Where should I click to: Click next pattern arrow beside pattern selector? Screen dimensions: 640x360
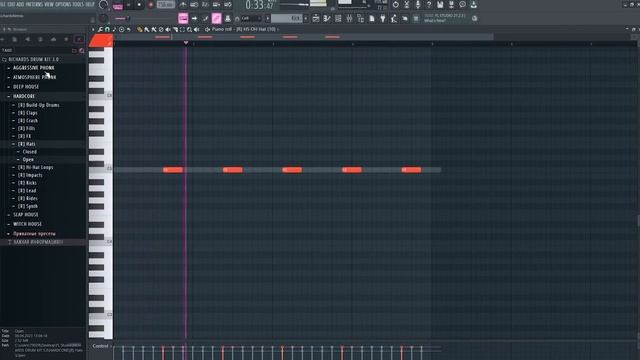(306, 18)
